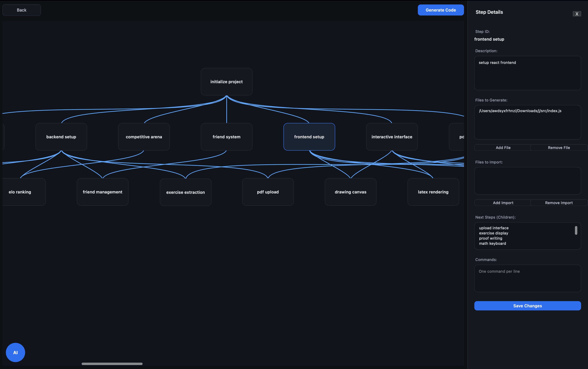588x369 pixels.
Task: Go back using the Back button
Action: point(22,10)
